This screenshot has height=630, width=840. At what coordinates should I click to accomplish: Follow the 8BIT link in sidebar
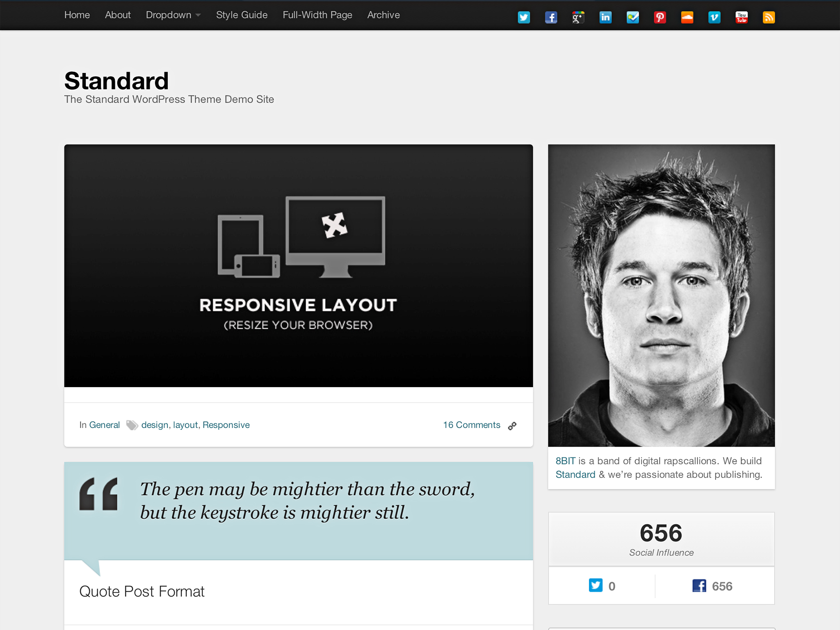[x=565, y=461]
